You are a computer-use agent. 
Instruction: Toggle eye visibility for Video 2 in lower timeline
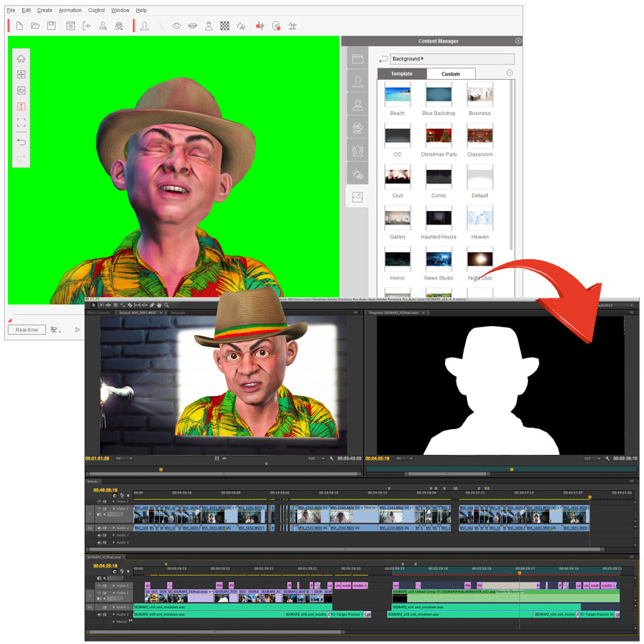(100, 585)
